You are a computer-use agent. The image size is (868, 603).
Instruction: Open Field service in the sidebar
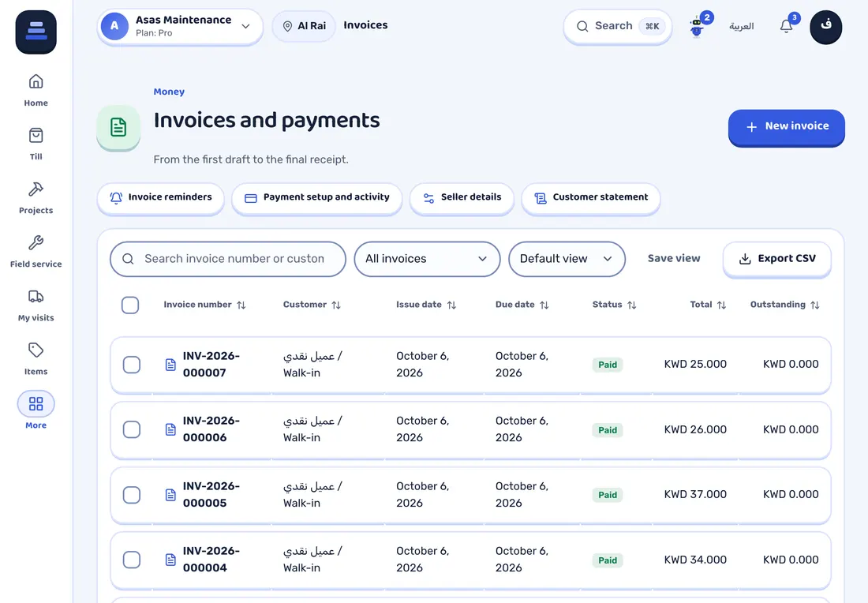[x=36, y=252]
